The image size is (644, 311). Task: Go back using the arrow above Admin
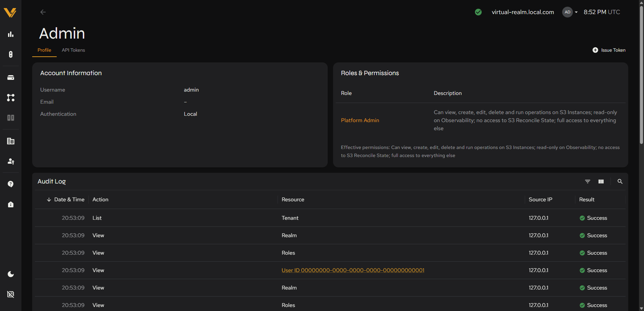click(43, 12)
